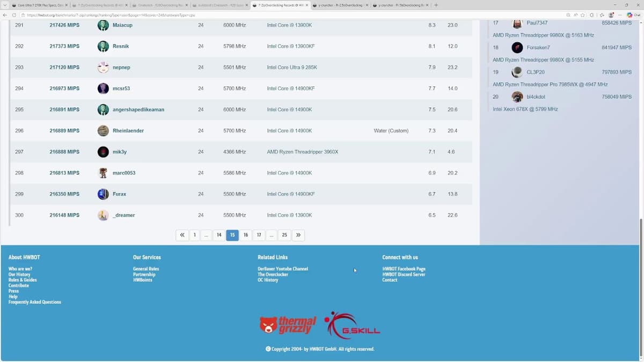The width and height of the screenshot is (644, 362).
Task: Open nepnep's Intel Core Ultra 9 285K link
Action: point(292,68)
